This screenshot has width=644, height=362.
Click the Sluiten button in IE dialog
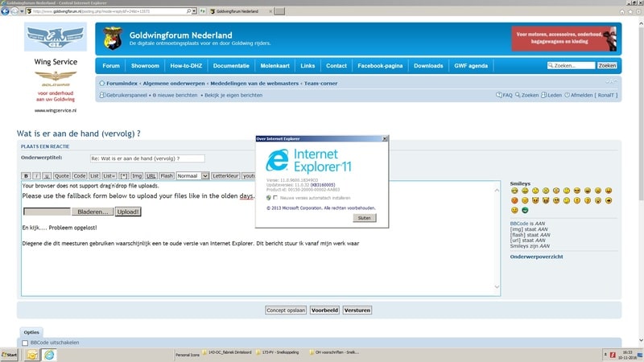(365, 218)
